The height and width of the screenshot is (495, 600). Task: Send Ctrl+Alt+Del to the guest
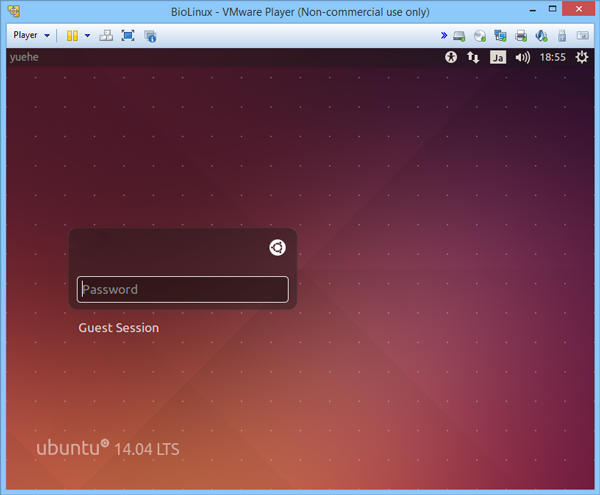coord(106,36)
